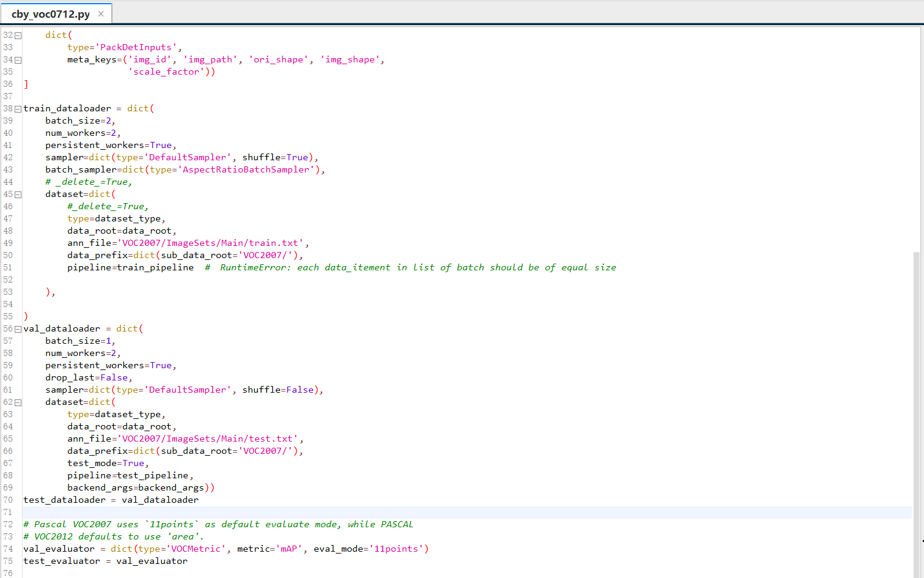Image resolution: width=924 pixels, height=578 pixels.
Task: Collapse the dict fold on line 32
Action: coord(17,35)
